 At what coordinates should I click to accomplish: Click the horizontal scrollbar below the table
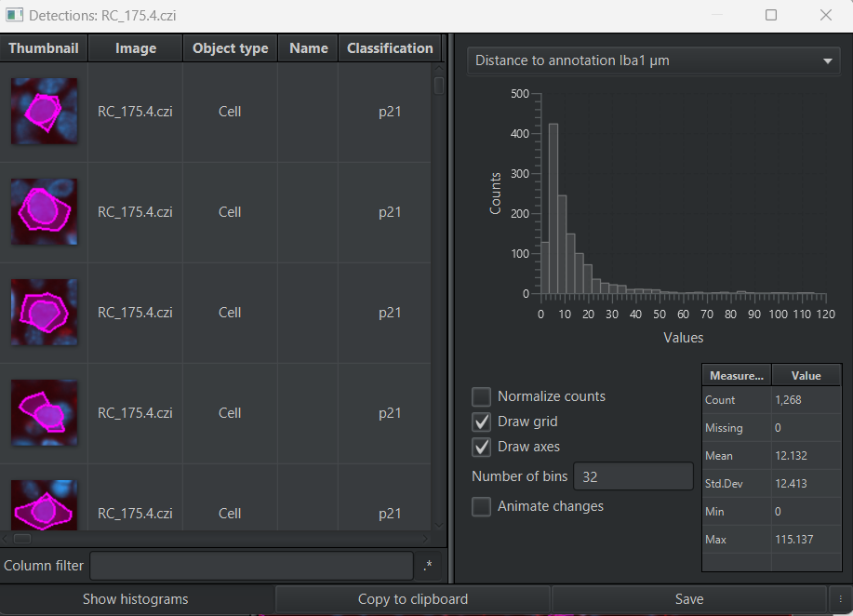[x=23, y=538]
